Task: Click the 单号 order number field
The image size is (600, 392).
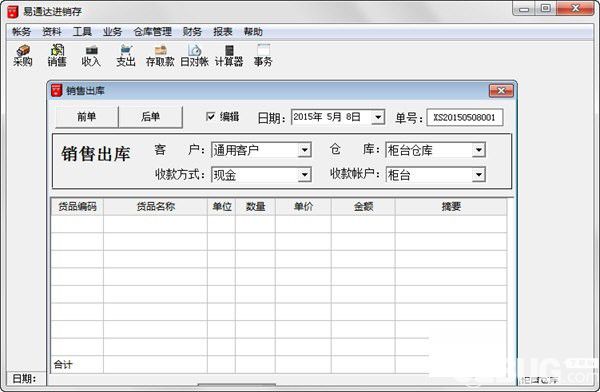Action: [x=465, y=117]
